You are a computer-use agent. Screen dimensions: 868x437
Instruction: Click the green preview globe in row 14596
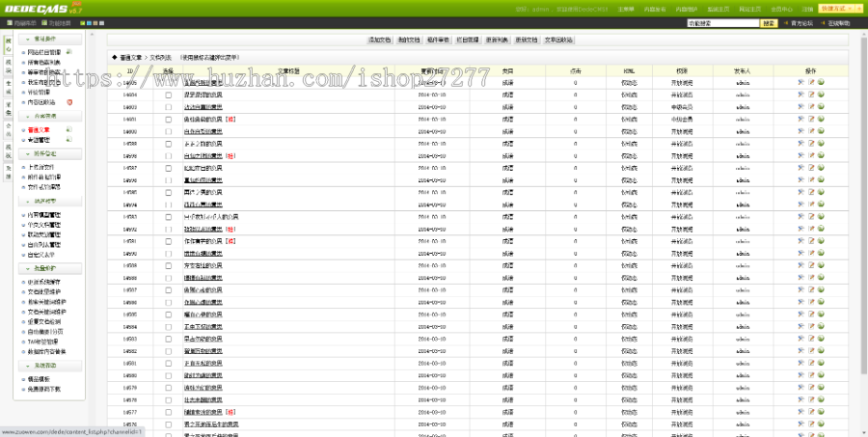point(821,179)
